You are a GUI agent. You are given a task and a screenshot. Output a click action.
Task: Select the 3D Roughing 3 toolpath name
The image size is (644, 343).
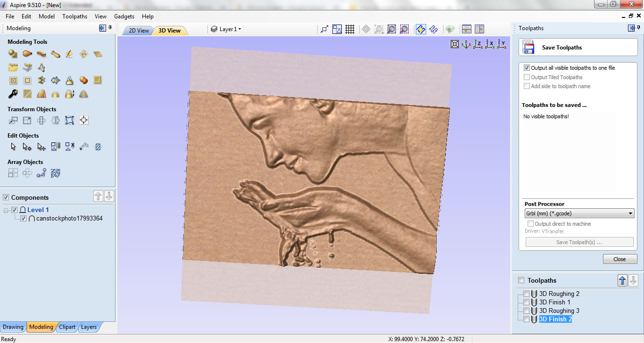click(559, 310)
